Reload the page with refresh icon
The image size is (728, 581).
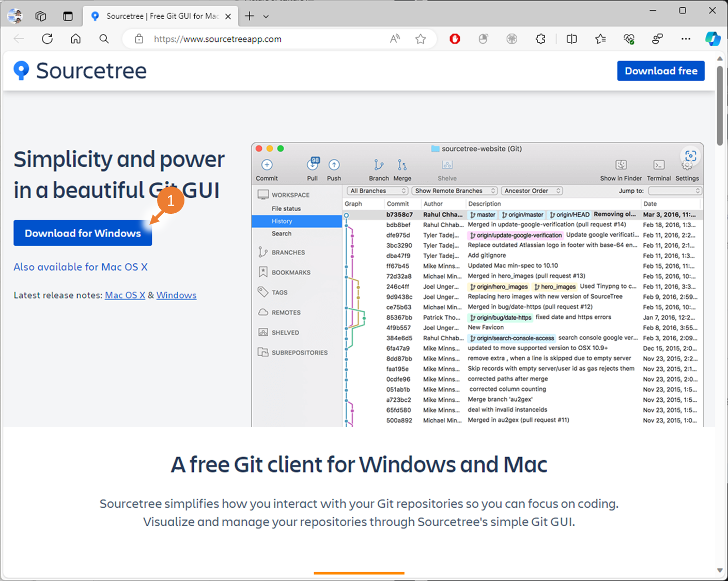click(47, 39)
